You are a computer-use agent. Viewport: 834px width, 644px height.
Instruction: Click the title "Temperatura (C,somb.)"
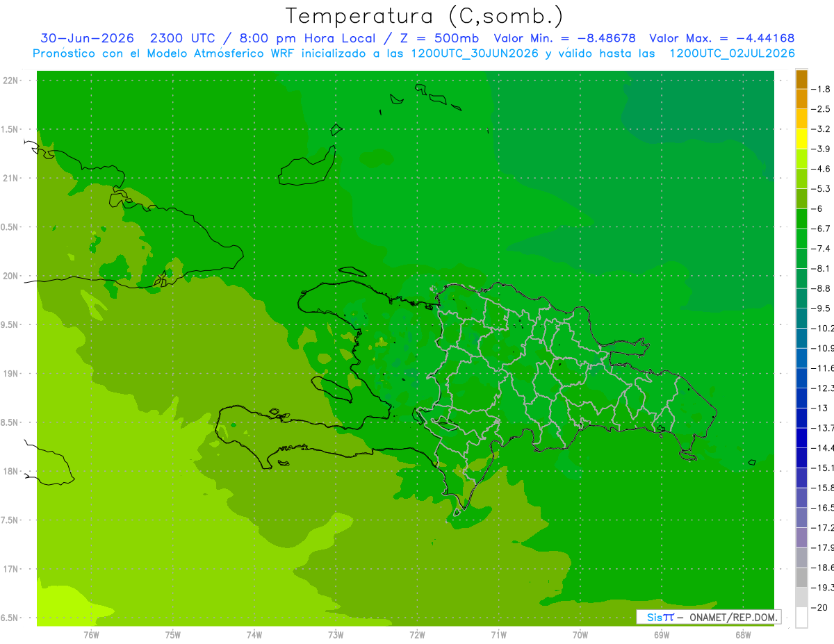tap(423, 17)
